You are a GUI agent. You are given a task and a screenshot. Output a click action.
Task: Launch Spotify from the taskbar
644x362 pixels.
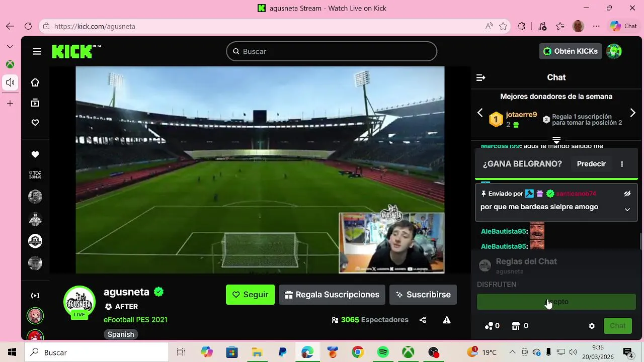click(x=383, y=352)
